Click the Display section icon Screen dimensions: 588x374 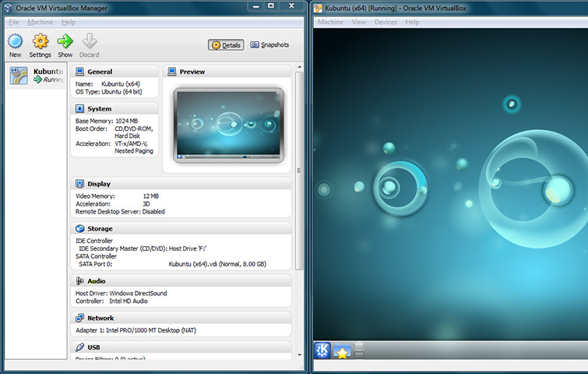(79, 183)
